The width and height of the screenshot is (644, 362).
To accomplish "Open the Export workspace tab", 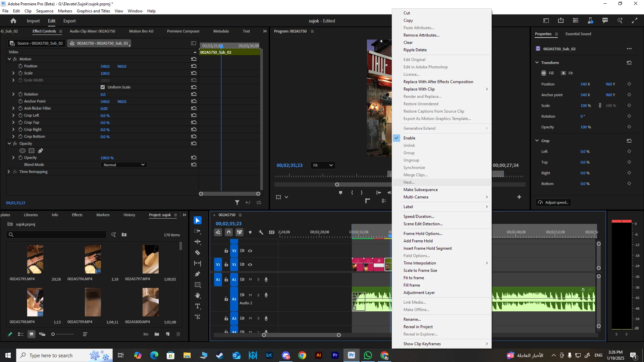I will point(69,21).
